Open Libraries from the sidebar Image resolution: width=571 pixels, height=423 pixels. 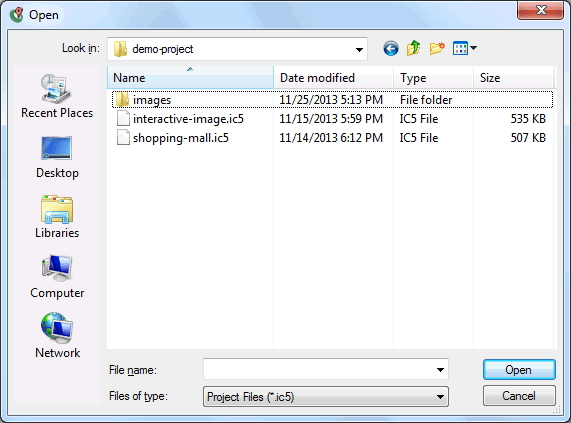coord(57,217)
